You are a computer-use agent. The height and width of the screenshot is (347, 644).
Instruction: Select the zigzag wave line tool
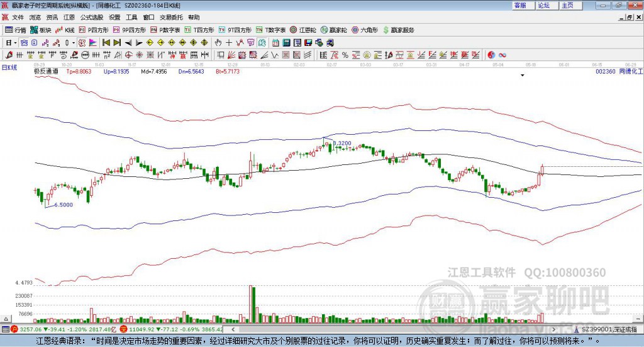pyautogui.click(x=275, y=55)
